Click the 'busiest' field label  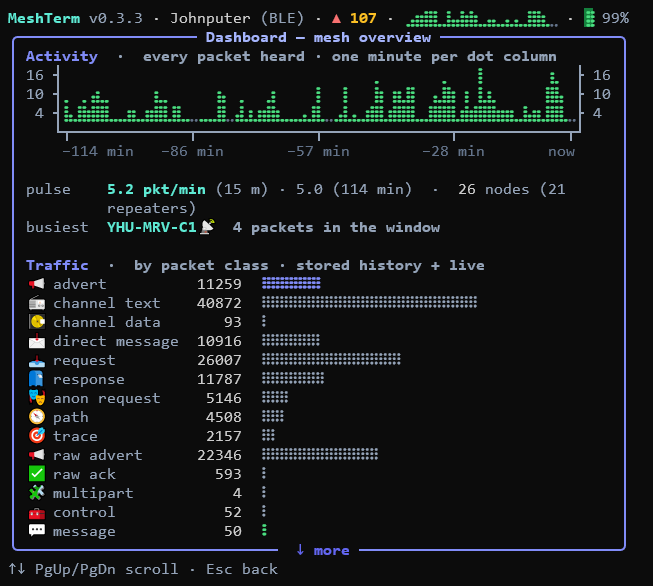[x=57, y=227]
